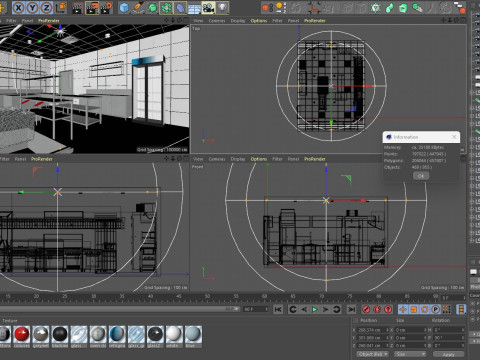
Task: Click the orange XYZ sorting icon
Action: click(281, 7)
